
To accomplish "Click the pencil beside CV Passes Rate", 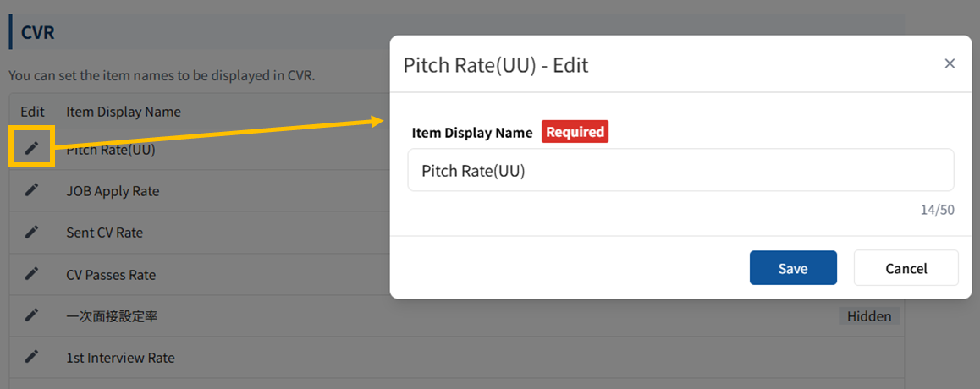I will pos(31,274).
